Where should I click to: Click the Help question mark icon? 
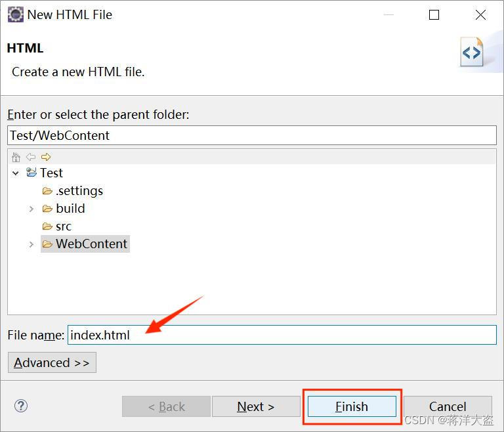21,406
